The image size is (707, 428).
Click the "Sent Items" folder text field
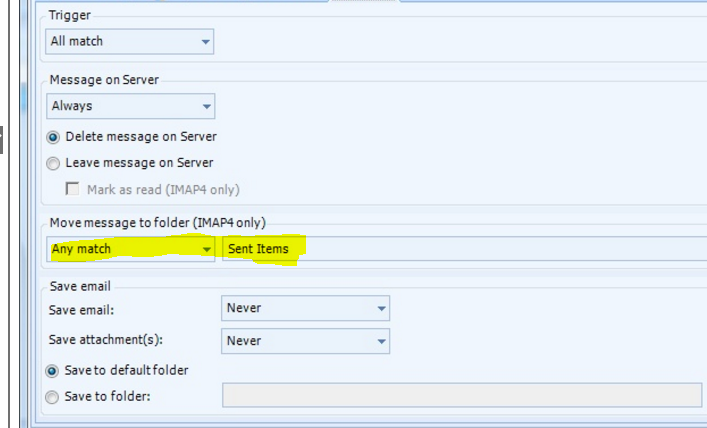pyautogui.click(x=460, y=248)
